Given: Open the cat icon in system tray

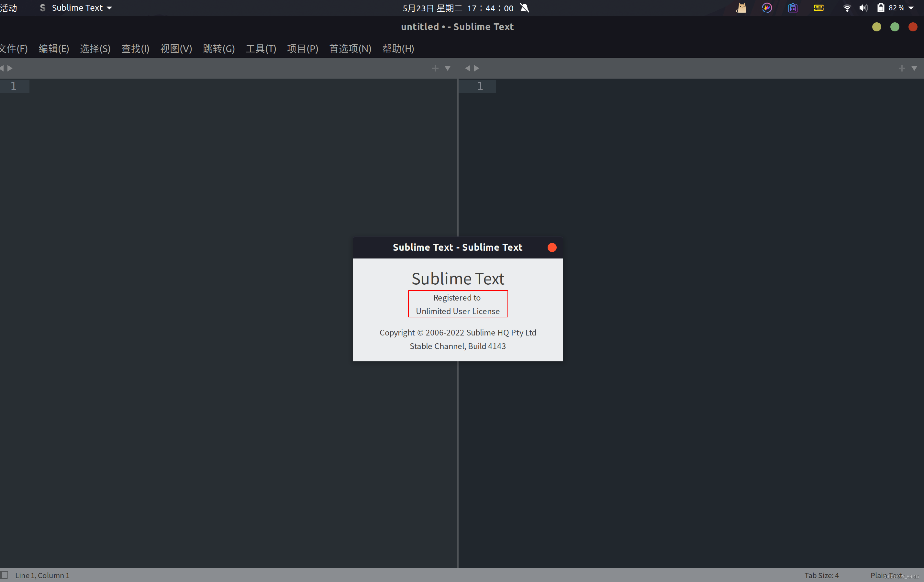Looking at the screenshot, I should point(741,8).
